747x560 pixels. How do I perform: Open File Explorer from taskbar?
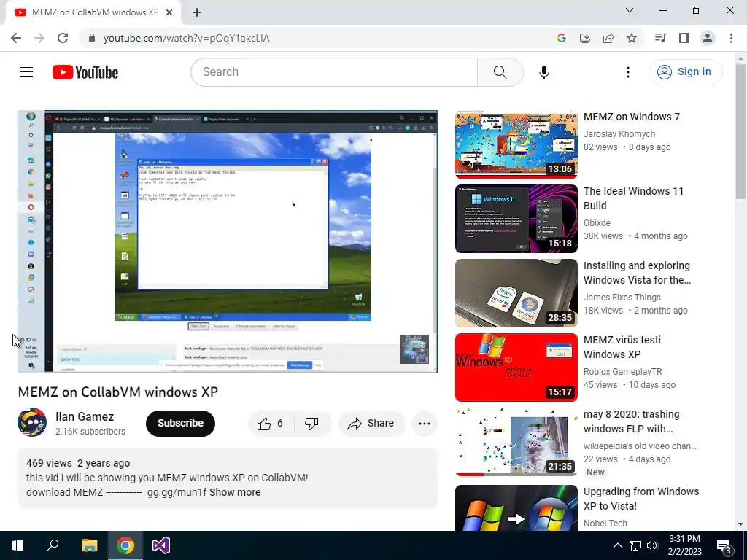[89, 545]
